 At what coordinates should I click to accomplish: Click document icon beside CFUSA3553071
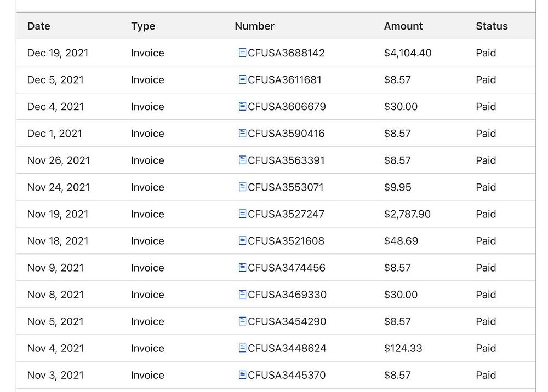click(x=242, y=187)
